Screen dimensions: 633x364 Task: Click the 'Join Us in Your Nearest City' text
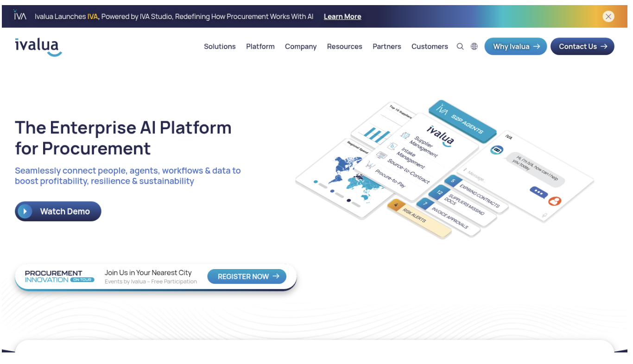pos(148,273)
